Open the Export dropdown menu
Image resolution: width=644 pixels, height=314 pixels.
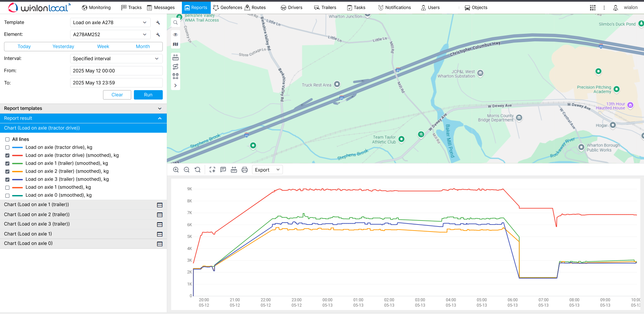pyautogui.click(x=267, y=170)
